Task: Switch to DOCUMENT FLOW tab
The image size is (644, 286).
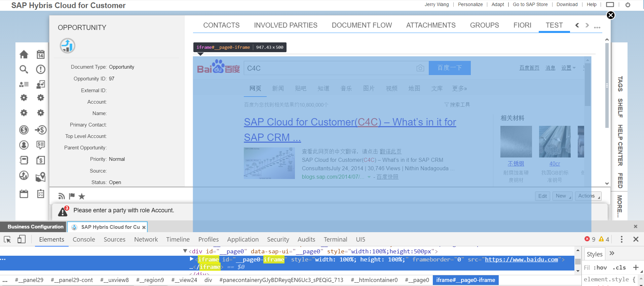Action: pos(362,25)
